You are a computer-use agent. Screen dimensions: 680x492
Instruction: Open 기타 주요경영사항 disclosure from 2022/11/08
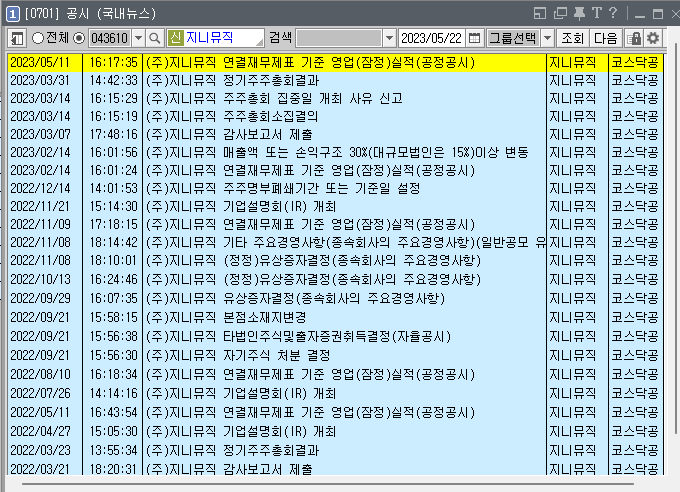335,242
